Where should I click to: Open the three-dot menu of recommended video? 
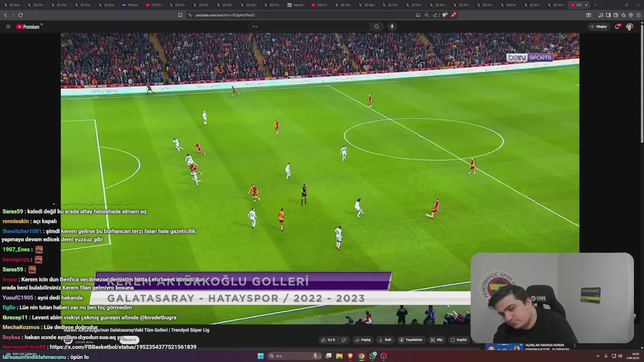tap(575, 346)
